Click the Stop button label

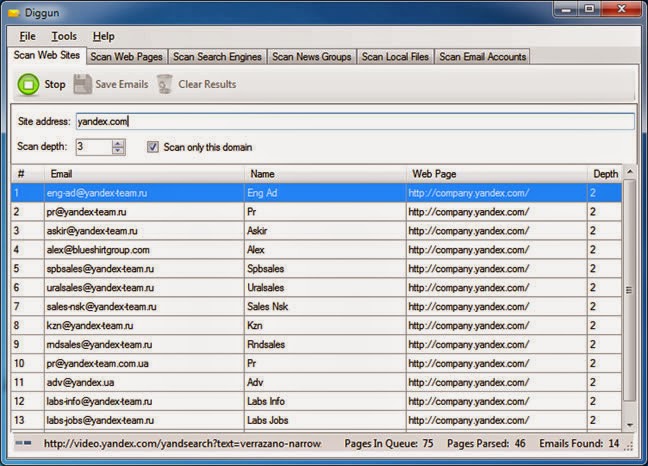(55, 84)
